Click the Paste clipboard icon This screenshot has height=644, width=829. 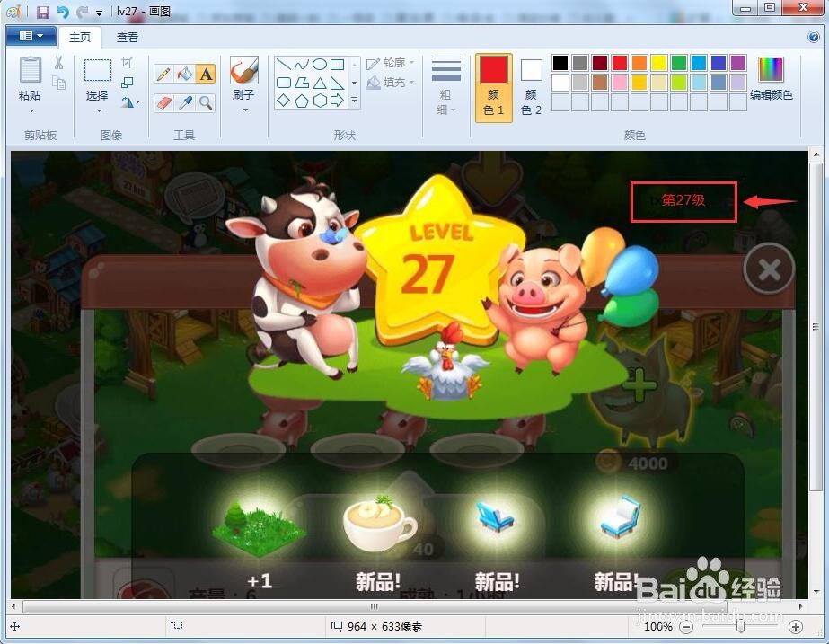(31, 70)
